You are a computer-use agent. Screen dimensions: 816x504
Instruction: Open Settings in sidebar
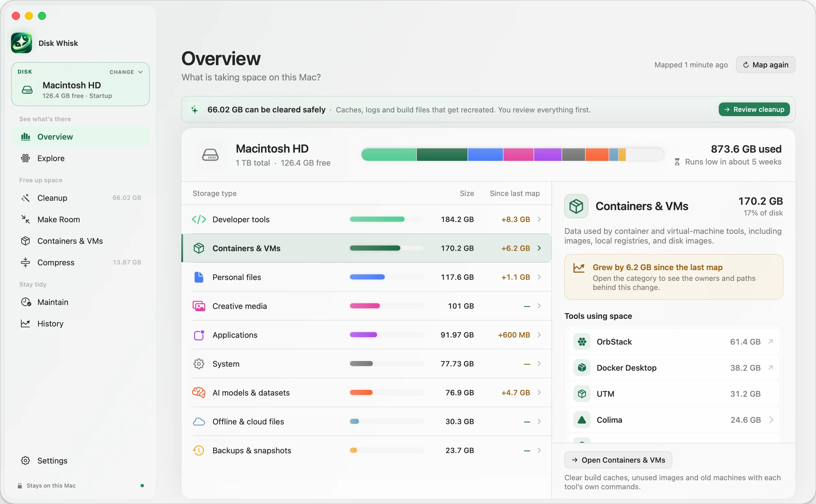pyautogui.click(x=81, y=460)
